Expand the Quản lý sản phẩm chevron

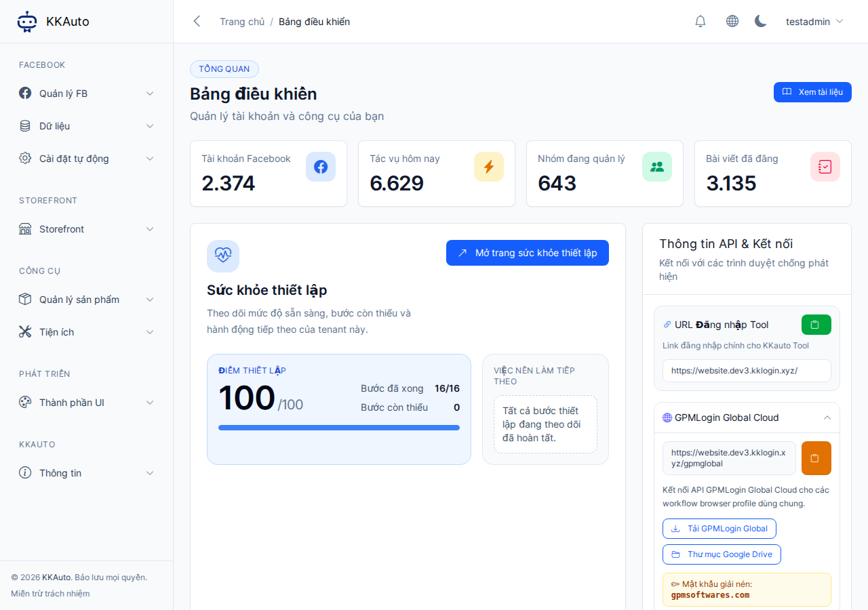click(x=150, y=300)
